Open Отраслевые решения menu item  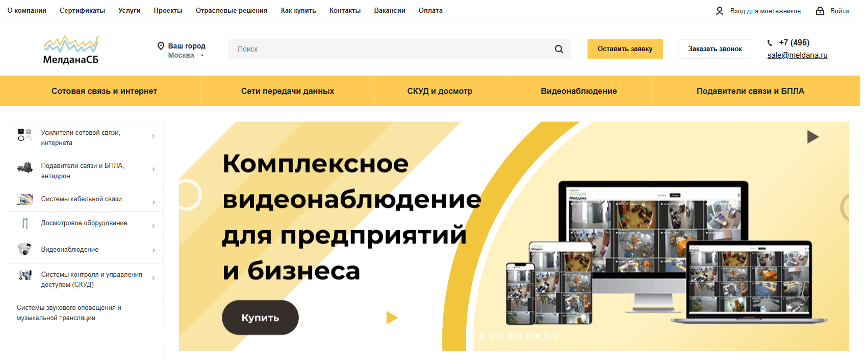pyautogui.click(x=232, y=11)
